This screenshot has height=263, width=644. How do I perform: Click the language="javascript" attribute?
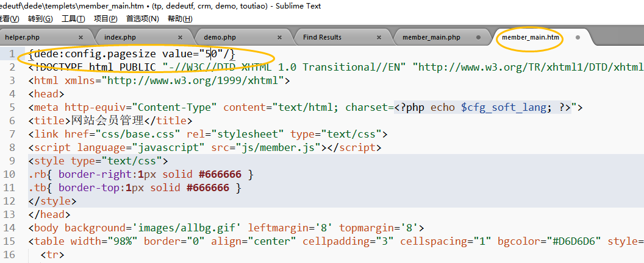(x=141, y=148)
